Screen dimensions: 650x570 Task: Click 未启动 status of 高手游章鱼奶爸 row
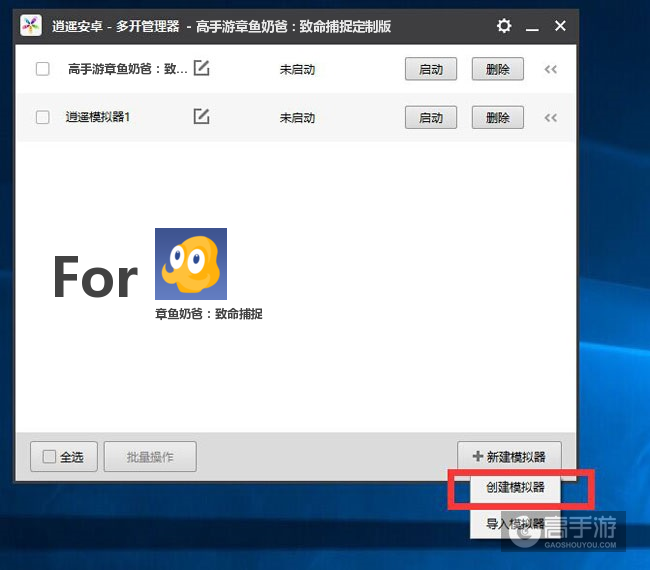[297, 69]
